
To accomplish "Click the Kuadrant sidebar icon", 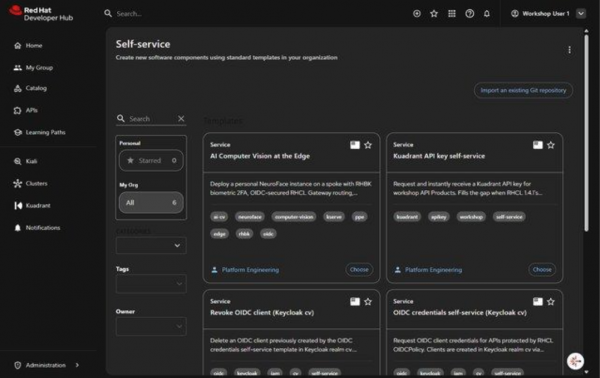I will [x=18, y=206].
